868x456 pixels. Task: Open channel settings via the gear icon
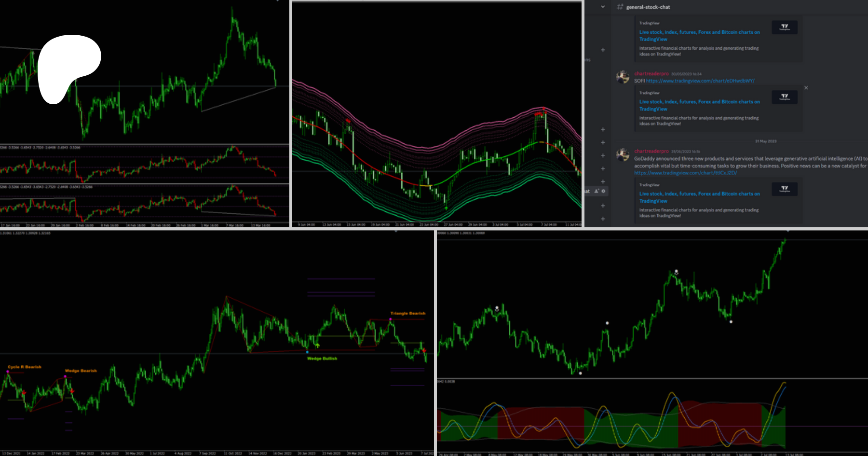pos(603,191)
